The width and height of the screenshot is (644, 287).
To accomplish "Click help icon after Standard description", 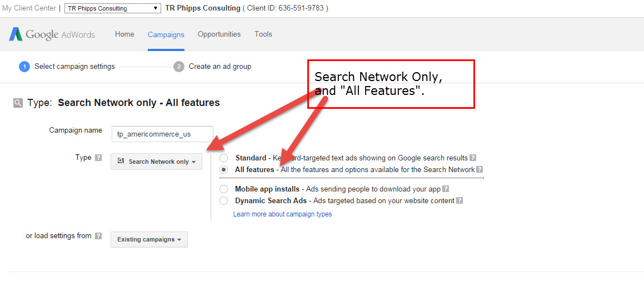I will 473,158.
